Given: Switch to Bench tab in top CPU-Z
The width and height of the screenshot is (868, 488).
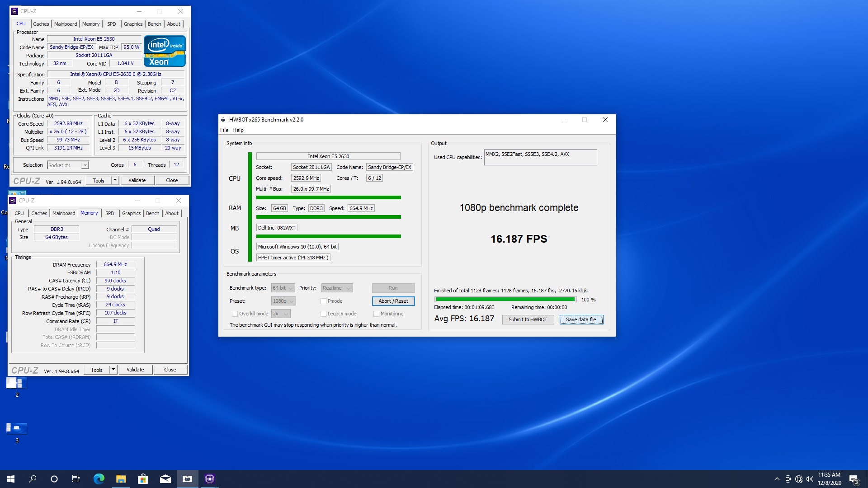Looking at the screenshot, I should (x=155, y=24).
